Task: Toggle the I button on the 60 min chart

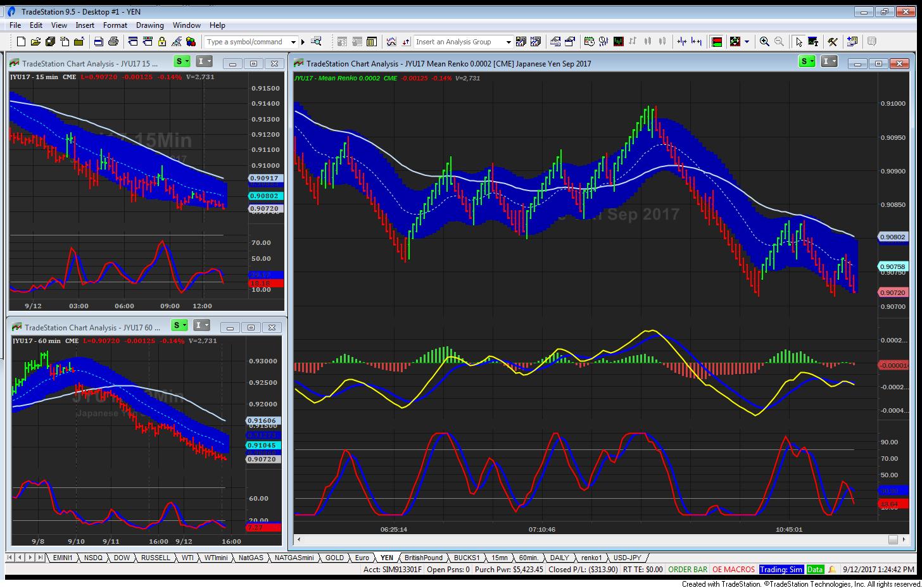Action: (201, 325)
